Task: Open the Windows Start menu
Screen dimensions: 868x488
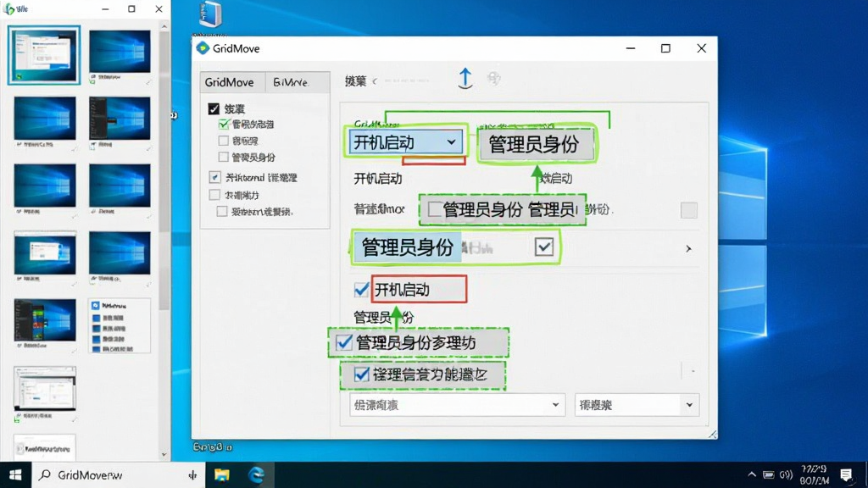Action: tap(15, 474)
